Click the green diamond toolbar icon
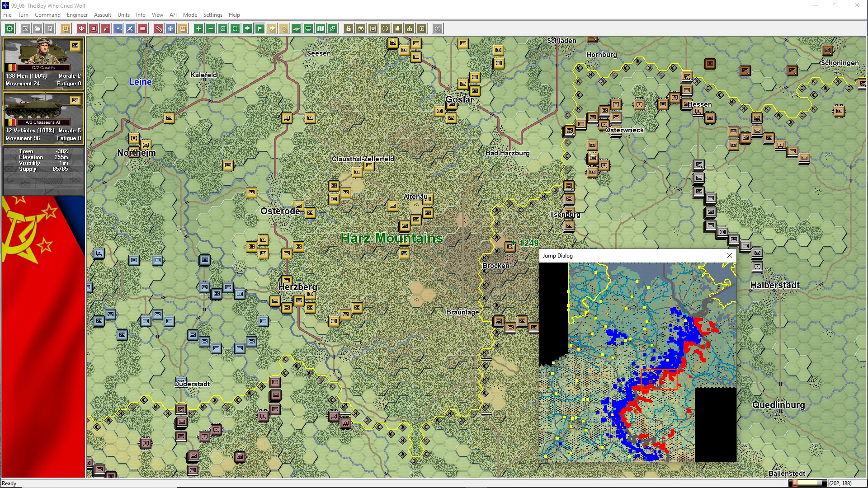868x488 pixels. [247, 29]
